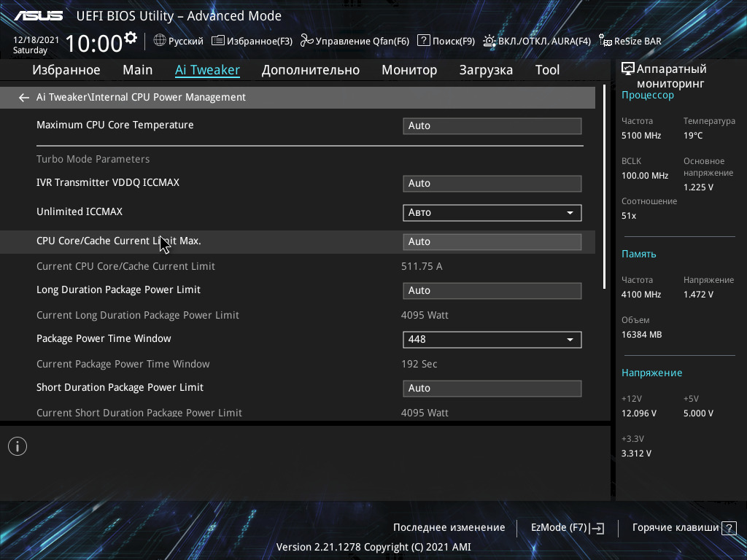Click the Избранное(F3) list icon

[x=217, y=41]
